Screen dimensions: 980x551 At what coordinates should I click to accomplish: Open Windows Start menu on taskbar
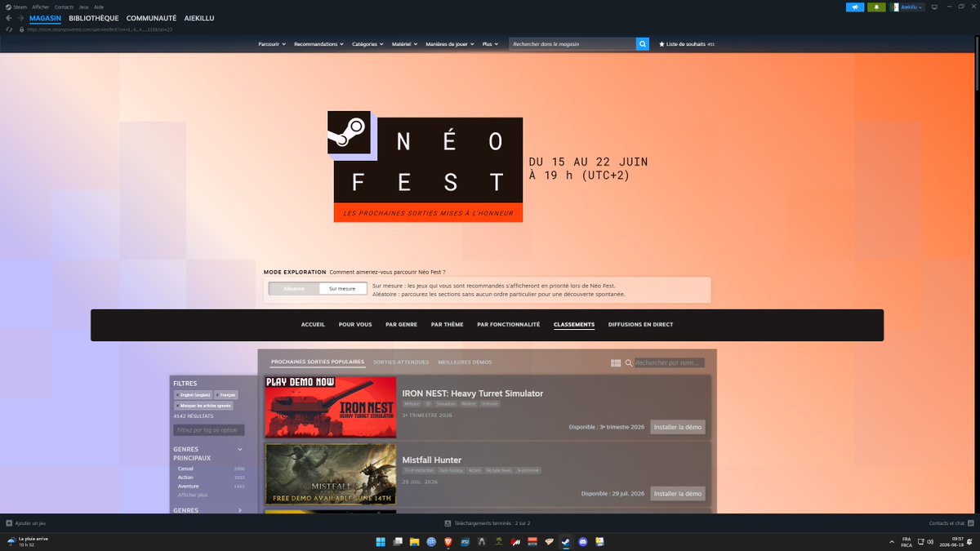point(381,542)
